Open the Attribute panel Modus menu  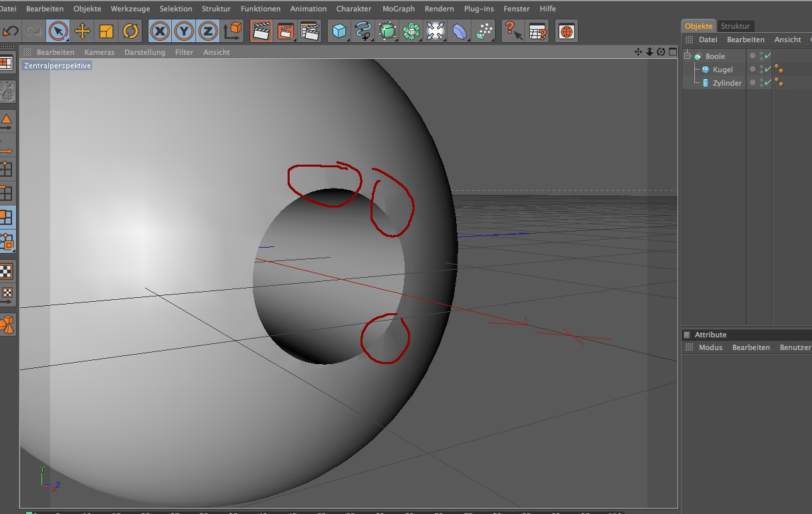pos(710,348)
